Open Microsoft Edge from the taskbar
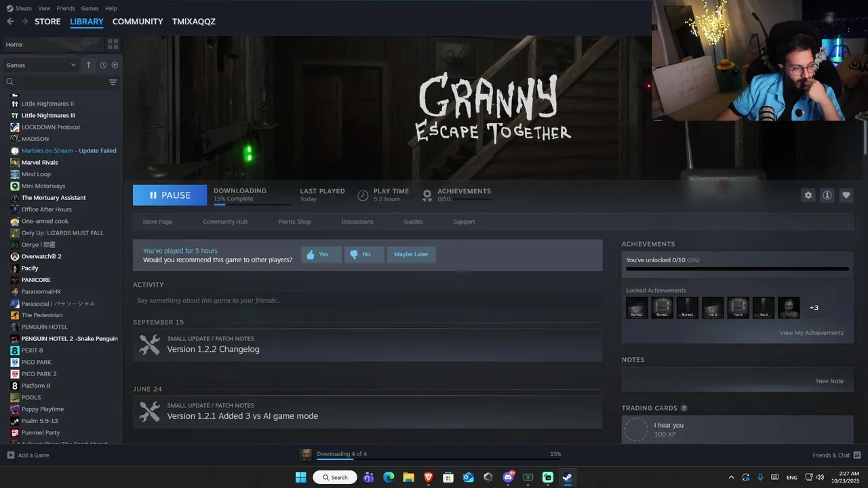 pos(389,477)
